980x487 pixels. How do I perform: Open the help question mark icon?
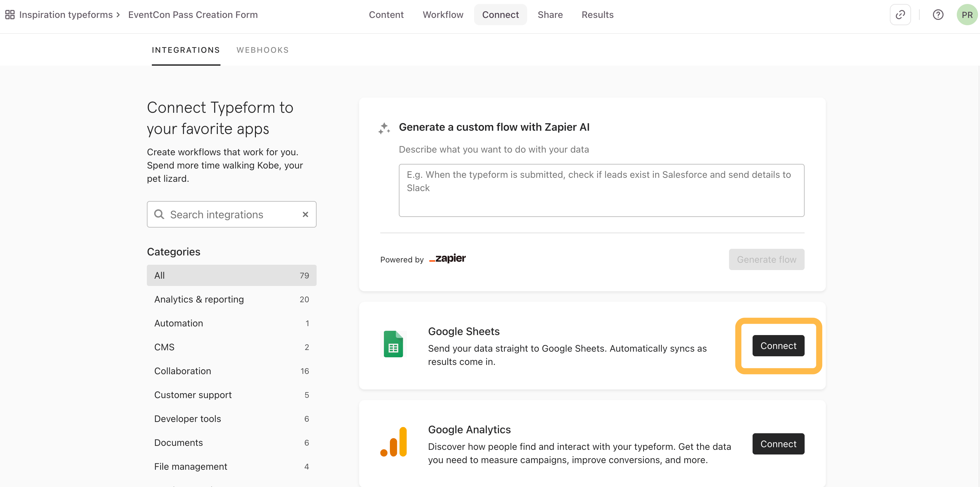[938, 15]
